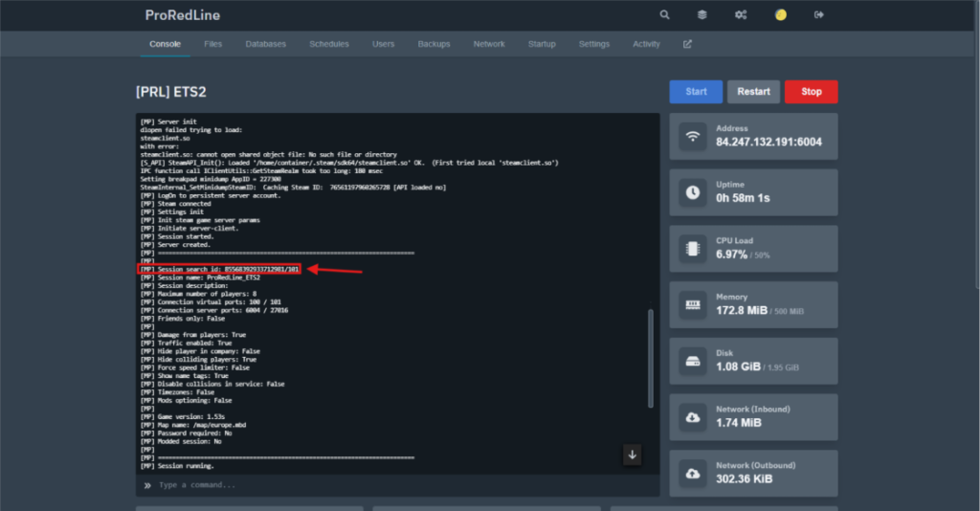
Task: Open the Backups tab
Action: (x=434, y=44)
